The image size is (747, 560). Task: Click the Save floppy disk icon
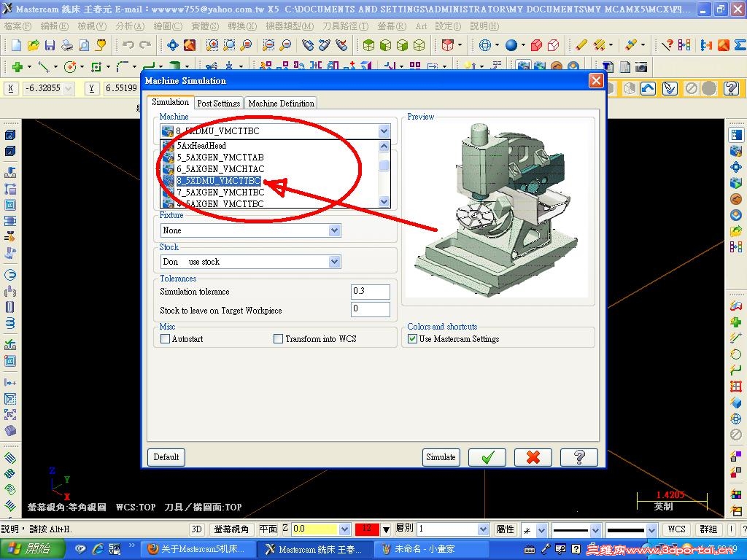tap(50, 45)
